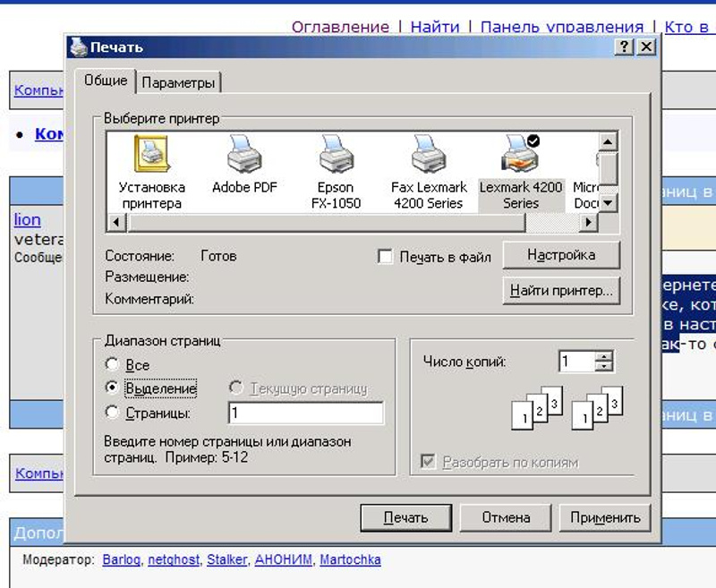
Task: Click the collated pages preview illustration
Action: (x=567, y=408)
